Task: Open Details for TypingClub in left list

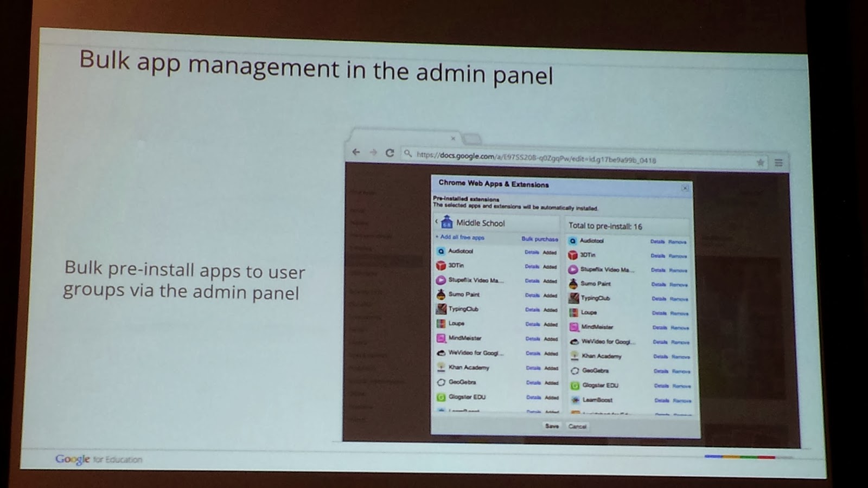Action: [532, 310]
